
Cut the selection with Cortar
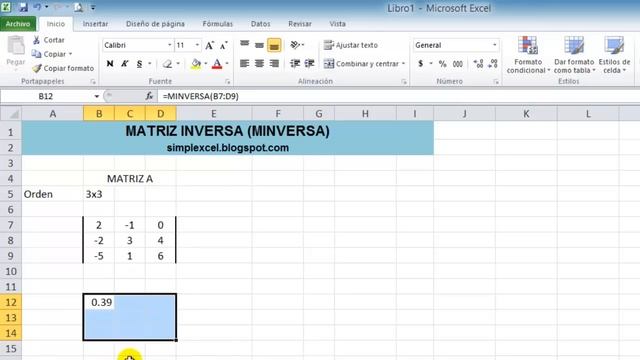coord(49,40)
